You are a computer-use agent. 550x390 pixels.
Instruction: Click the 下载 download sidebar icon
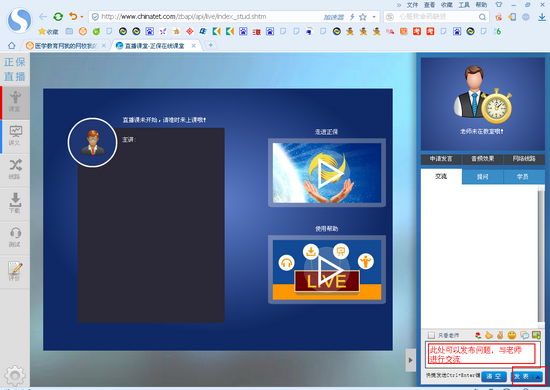tap(15, 203)
